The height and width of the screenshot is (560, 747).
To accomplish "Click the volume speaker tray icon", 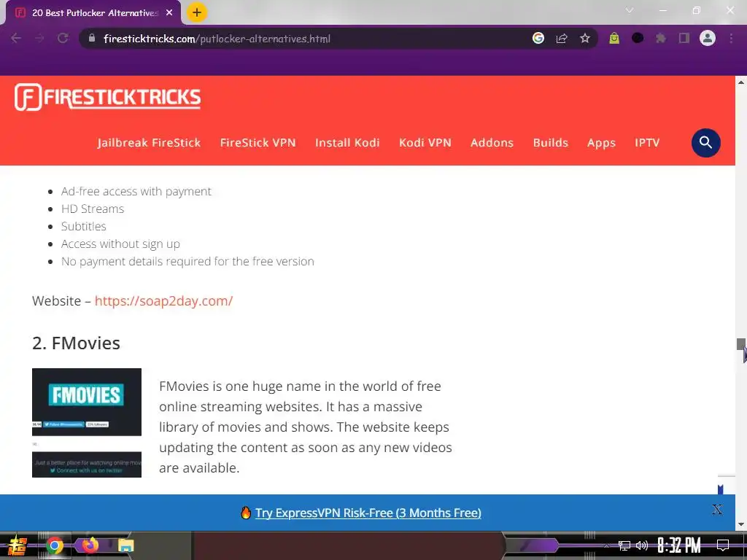I will coord(642,545).
